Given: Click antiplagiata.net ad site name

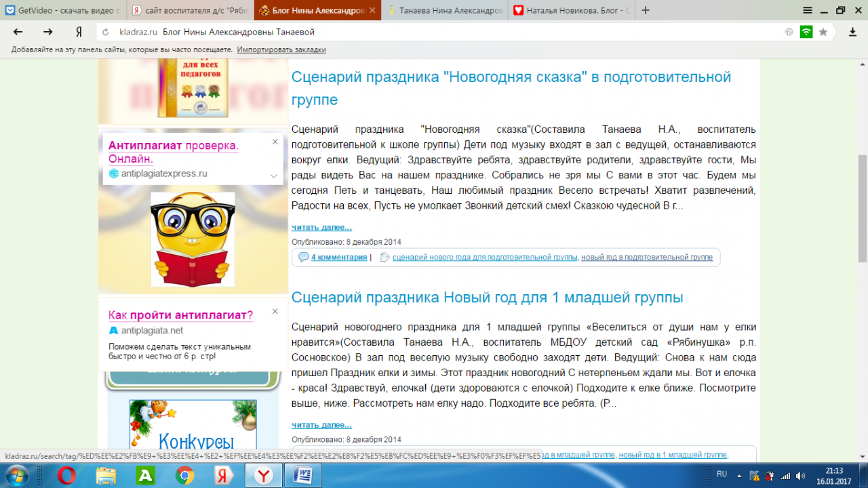Looking at the screenshot, I should click(x=152, y=330).
